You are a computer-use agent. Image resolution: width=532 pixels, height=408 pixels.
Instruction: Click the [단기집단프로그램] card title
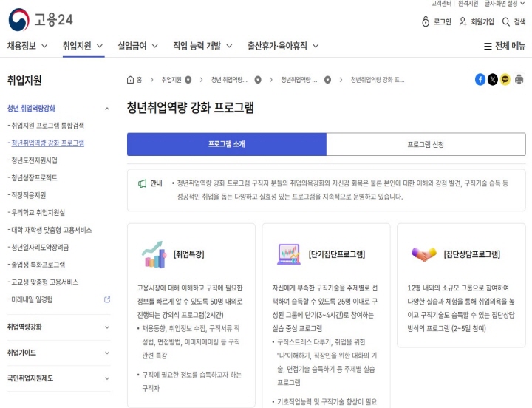coord(337,254)
